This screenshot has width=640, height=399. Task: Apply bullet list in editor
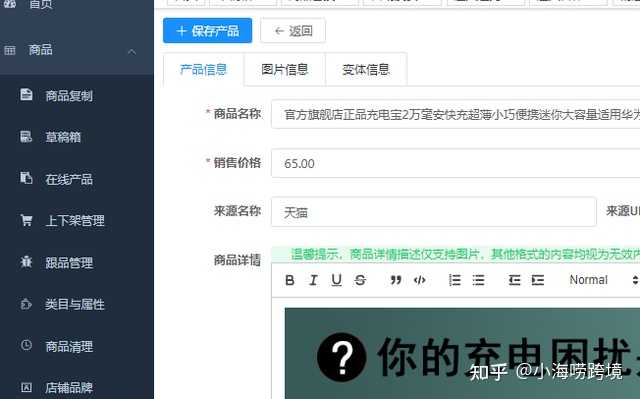(478, 280)
